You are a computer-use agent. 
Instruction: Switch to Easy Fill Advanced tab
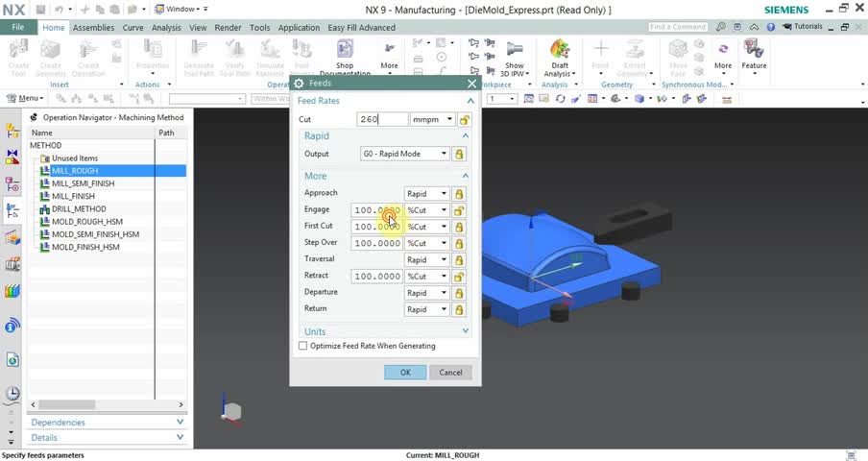click(x=361, y=28)
